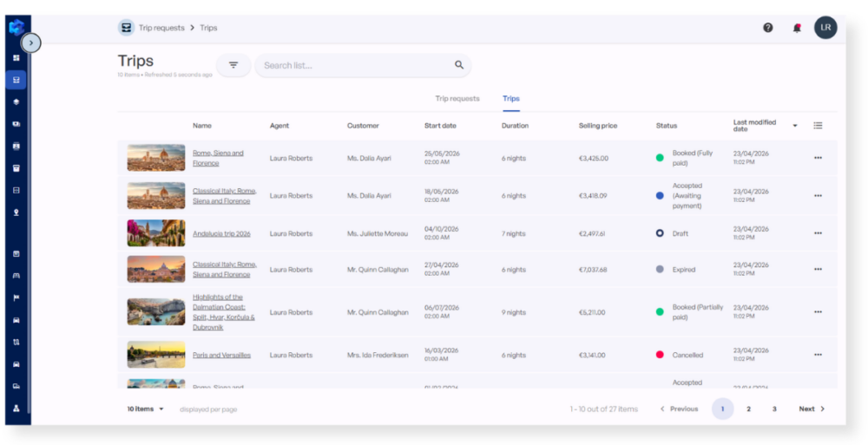Open the notifications bell
This screenshot has width=868, height=445.
point(797,28)
